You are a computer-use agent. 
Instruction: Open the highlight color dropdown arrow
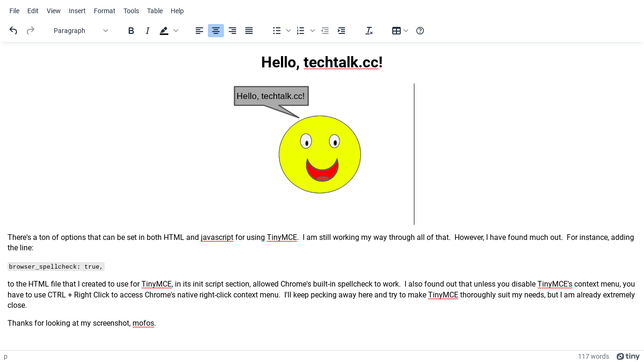[176, 31]
